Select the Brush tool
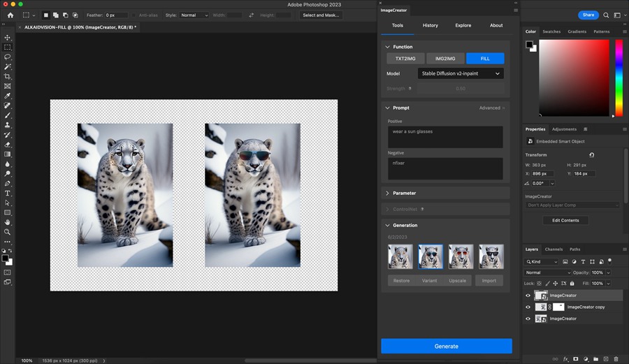Screen dimensions: 629x364 point(7,115)
